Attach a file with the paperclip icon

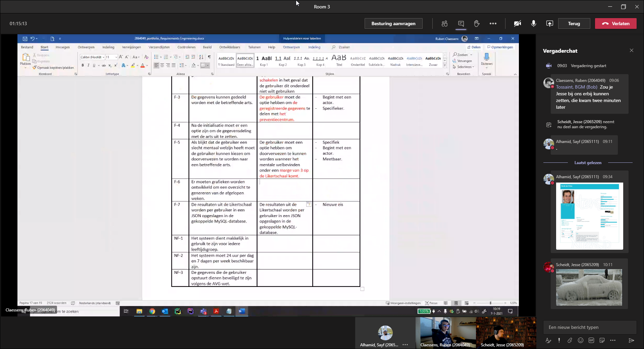coord(570,340)
